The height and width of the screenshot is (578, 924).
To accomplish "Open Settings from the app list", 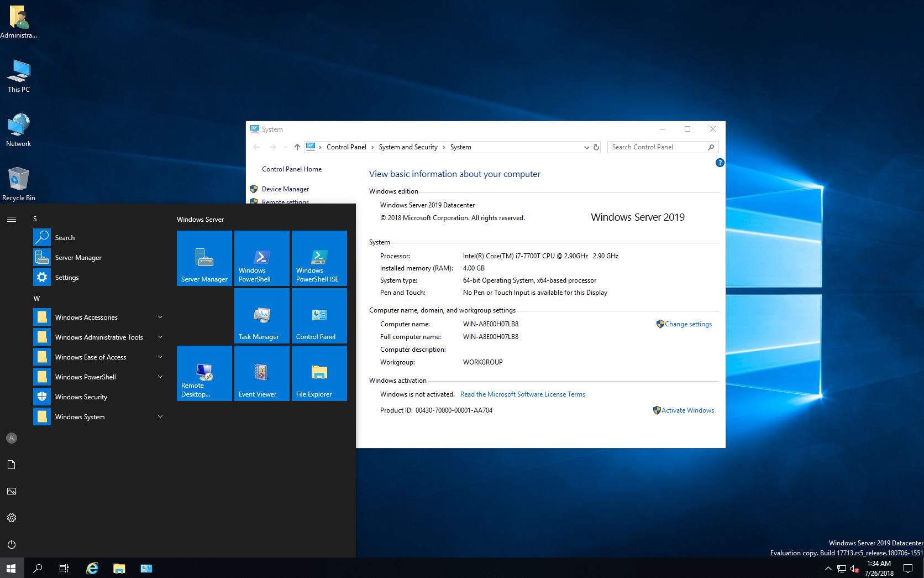I will [99, 278].
